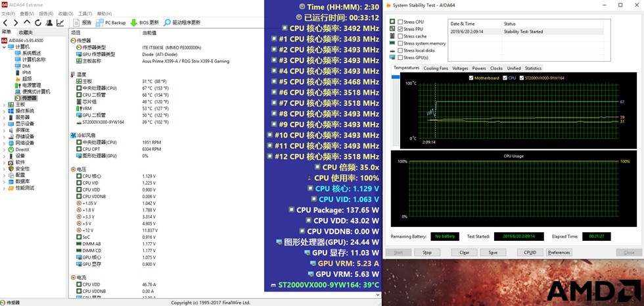Screen dimensions: 644x306
Task: Click the 网络设备 network icon in tree
Action: click(x=11, y=143)
